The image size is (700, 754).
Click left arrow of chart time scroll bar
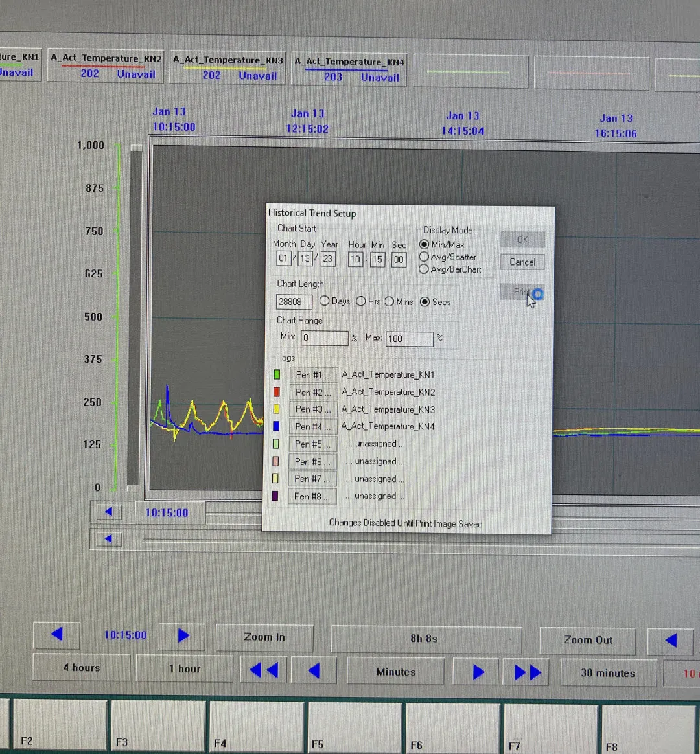point(108,512)
